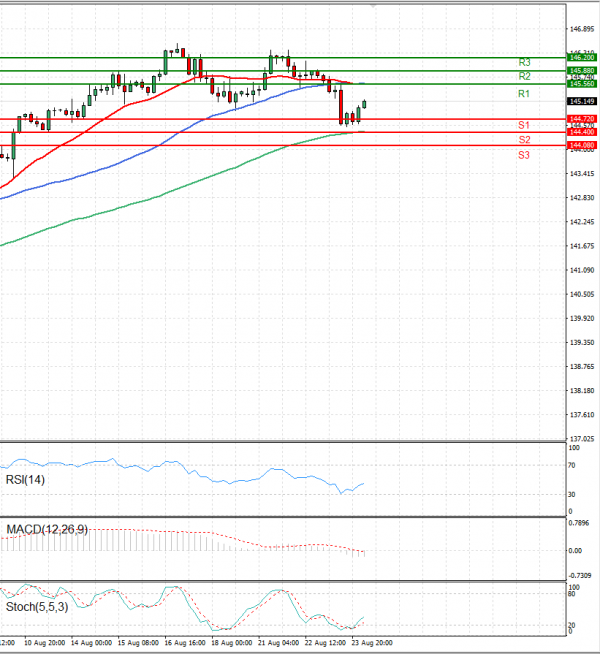This screenshot has width=600, height=654.
Task: Click the R3 resistance label
Action: (524, 63)
